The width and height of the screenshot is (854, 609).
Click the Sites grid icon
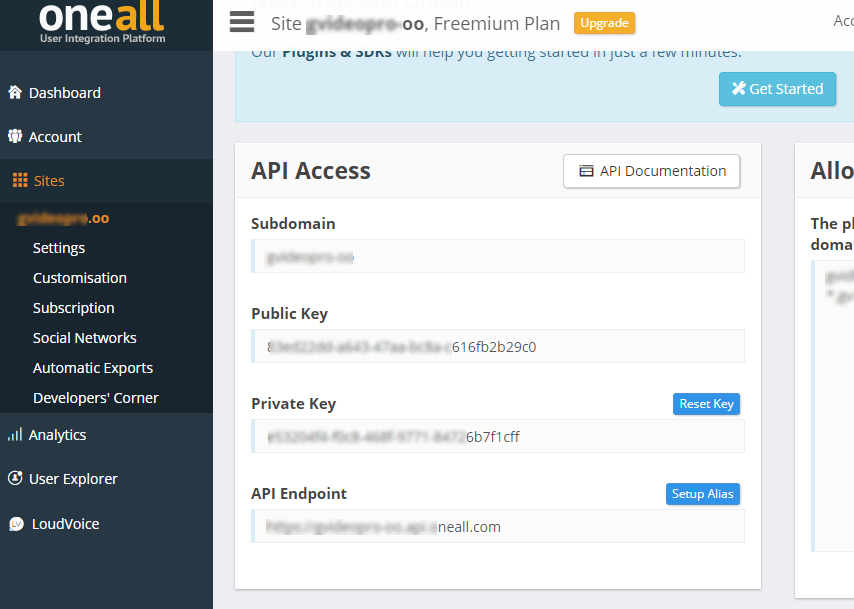point(20,180)
